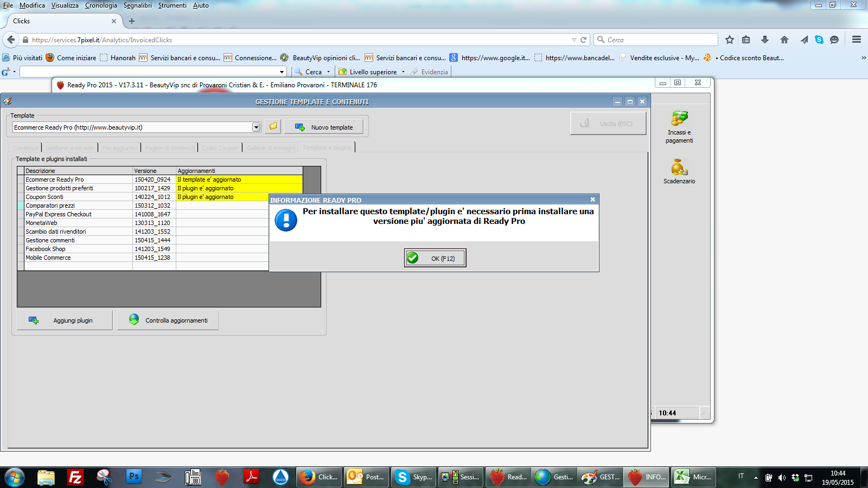Open Firefox Modifica menu
The height and width of the screenshot is (488, 868).
pyautogui.click(x=32, y=5)
